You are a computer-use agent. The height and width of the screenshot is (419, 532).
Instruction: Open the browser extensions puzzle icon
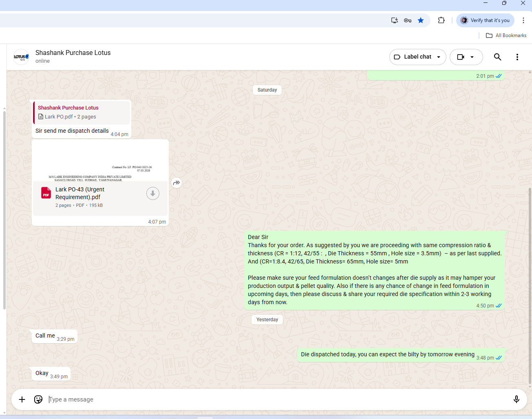pyautogui.click(x=441, y=20)
